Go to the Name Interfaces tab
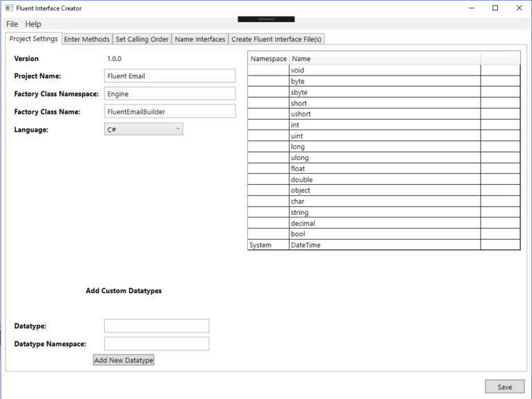 [199, 39]
